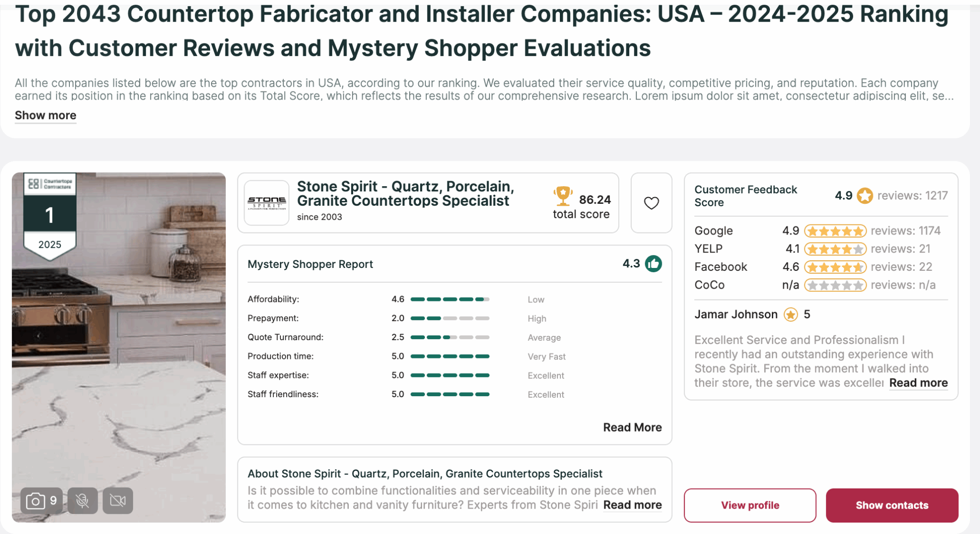
Task: Expand the intro text with Show more
Action: (45, 115)
